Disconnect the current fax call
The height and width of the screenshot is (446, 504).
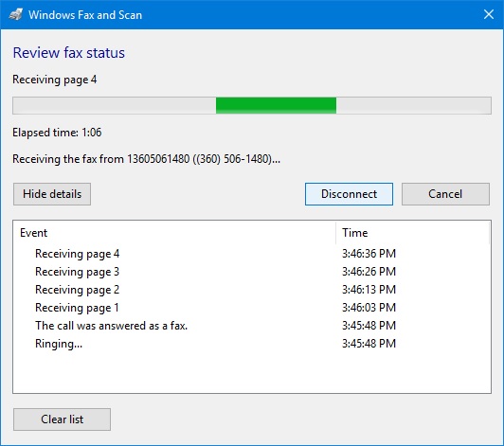coord(349,194)
